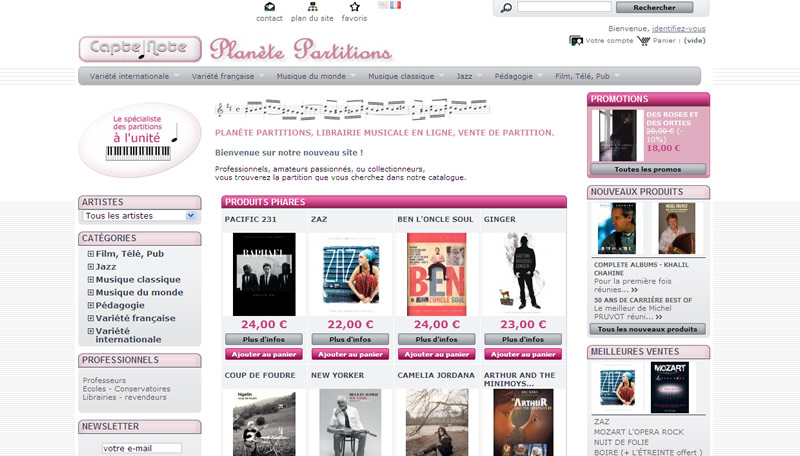
Task: Open Nuit de Folie bestseller link
Action: pyautogui.click(x=621, y=442)
